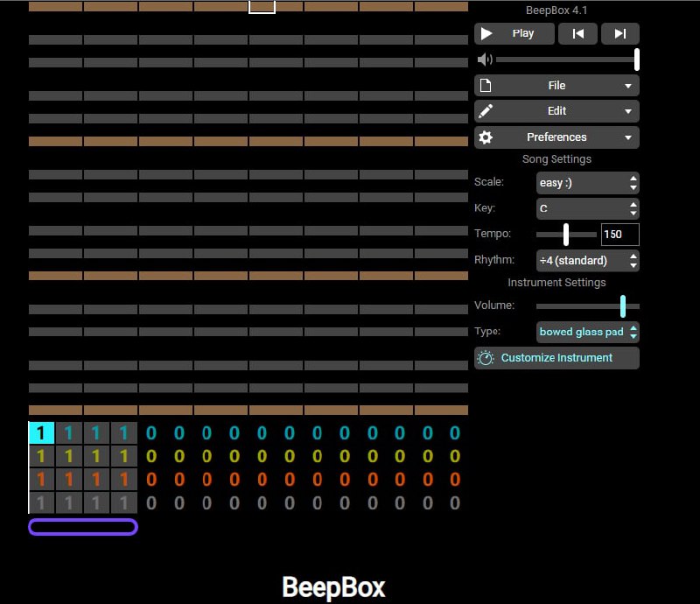Click the BeepBox title heading

333,587
